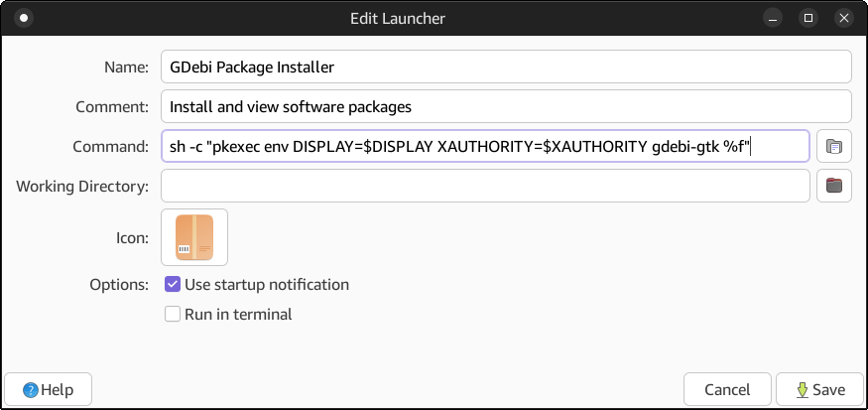
Task: Choose a new launcher package icon
Action: pos(194,237)
